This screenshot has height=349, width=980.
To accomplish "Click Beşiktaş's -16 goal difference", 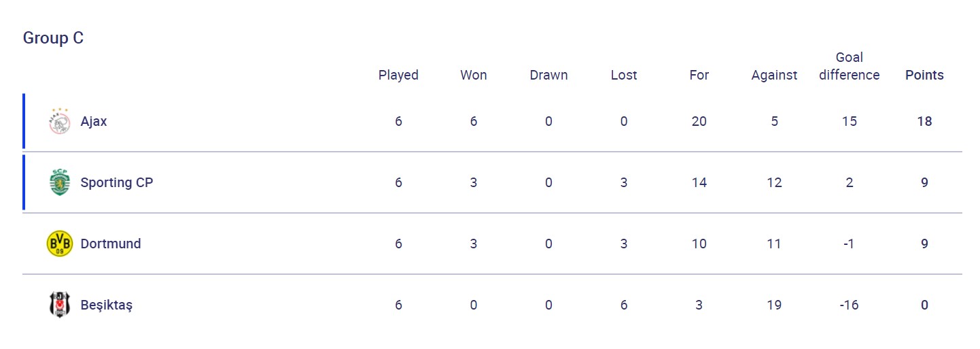I will (x=849, y=305).
